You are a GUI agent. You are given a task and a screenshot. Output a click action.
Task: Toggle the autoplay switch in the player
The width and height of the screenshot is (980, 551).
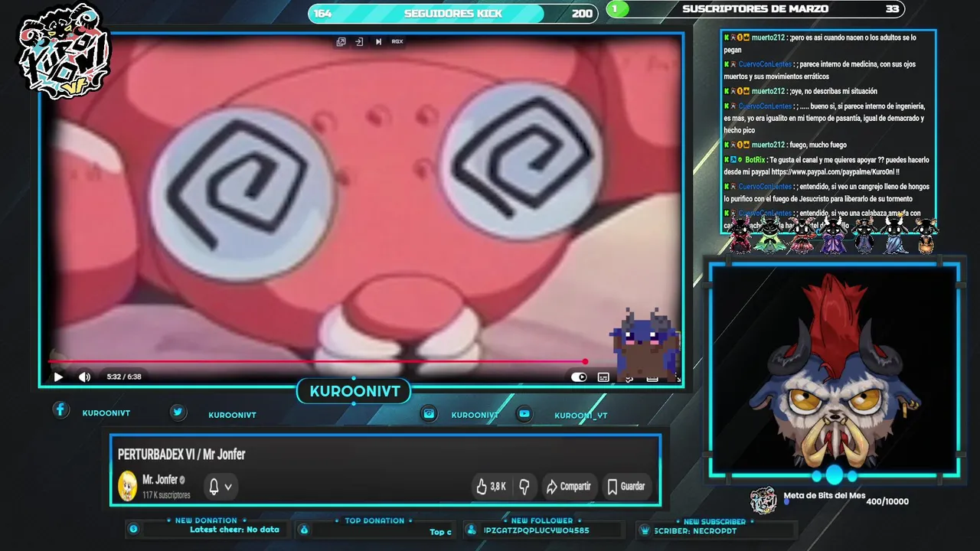pyautogui.click(x=579, y=377)
